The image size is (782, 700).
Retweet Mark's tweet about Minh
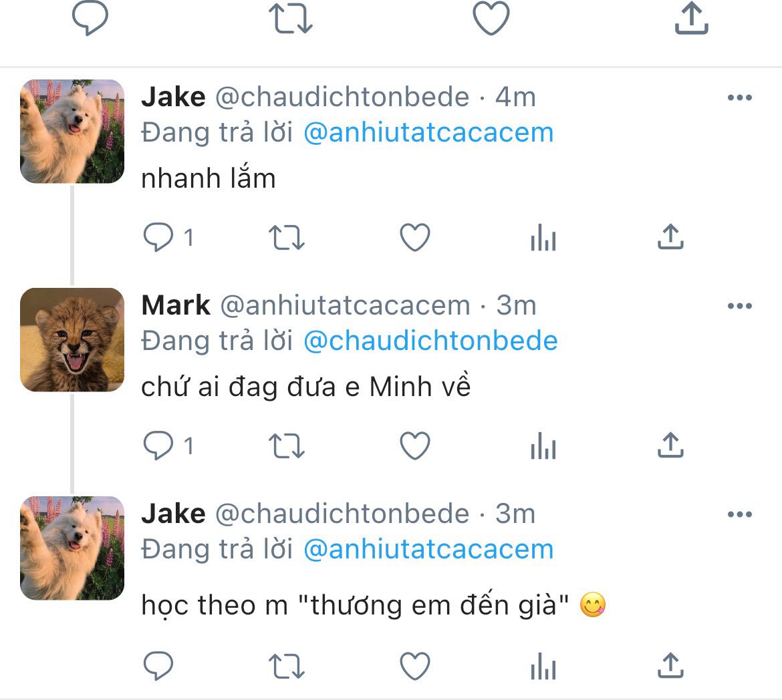tap(286, 446)
